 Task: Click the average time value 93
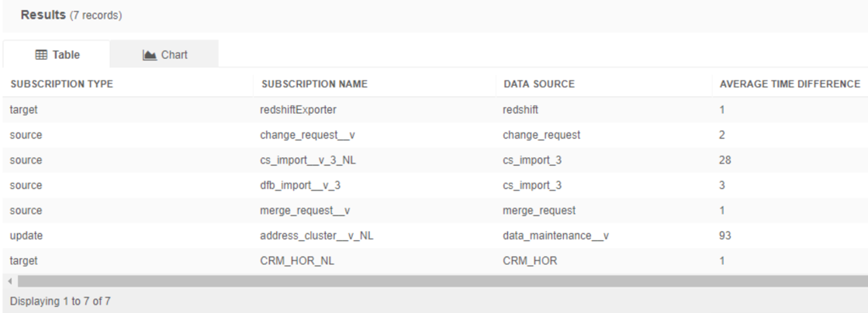coord(726,236)
